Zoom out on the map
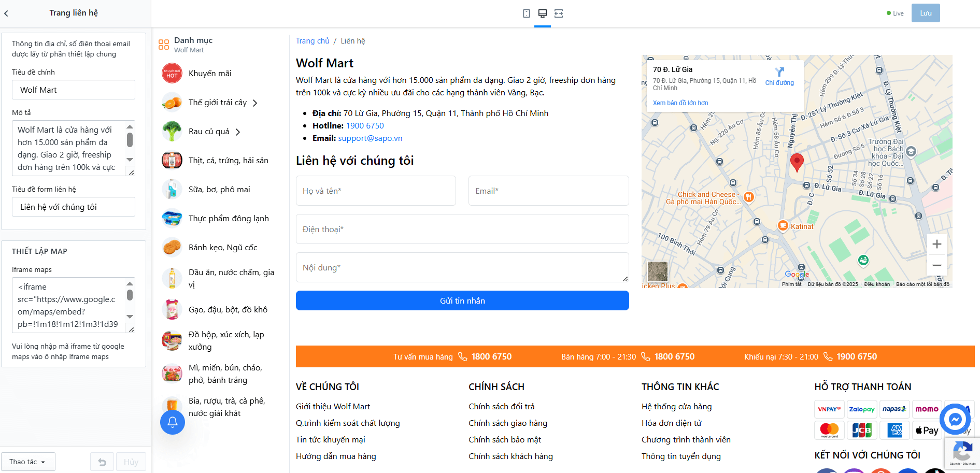The height and width of the screenshot is (473, 980). point(937,265)
